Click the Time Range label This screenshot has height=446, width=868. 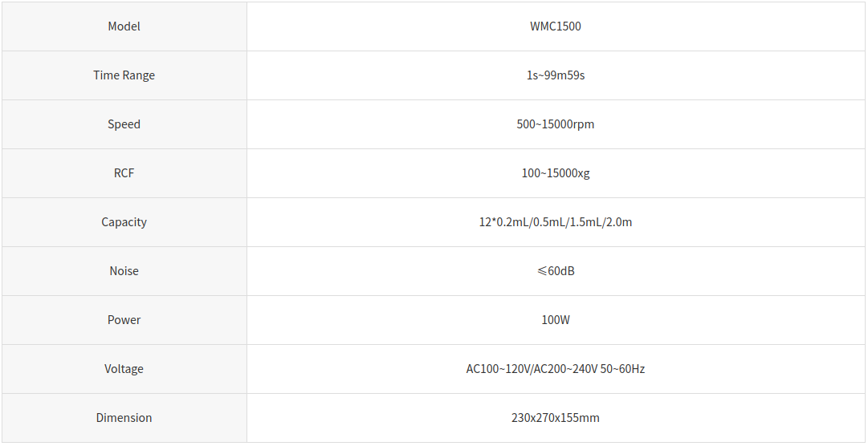tap(124, 75)
